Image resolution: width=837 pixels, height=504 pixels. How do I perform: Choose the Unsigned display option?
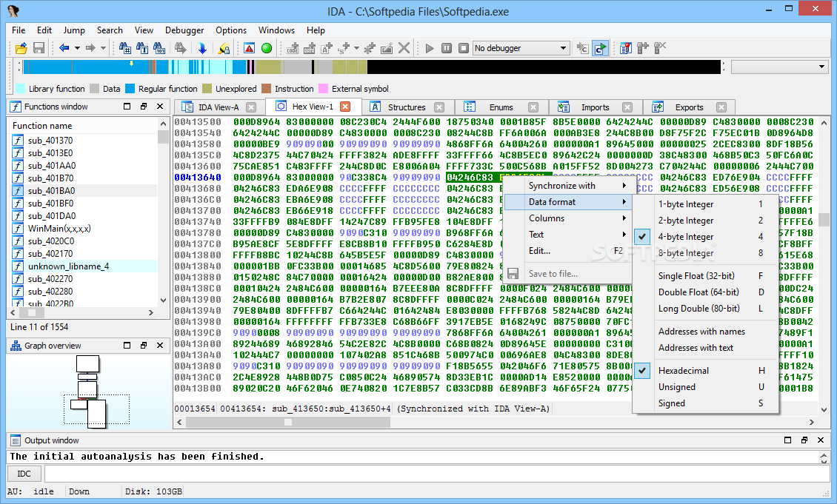(706, 387)
